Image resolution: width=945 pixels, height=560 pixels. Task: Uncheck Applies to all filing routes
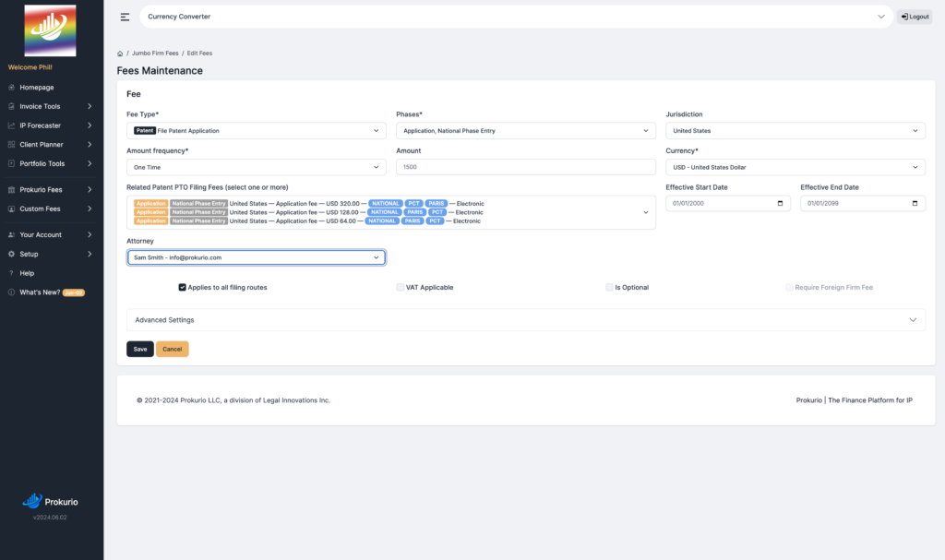point(182,288)
